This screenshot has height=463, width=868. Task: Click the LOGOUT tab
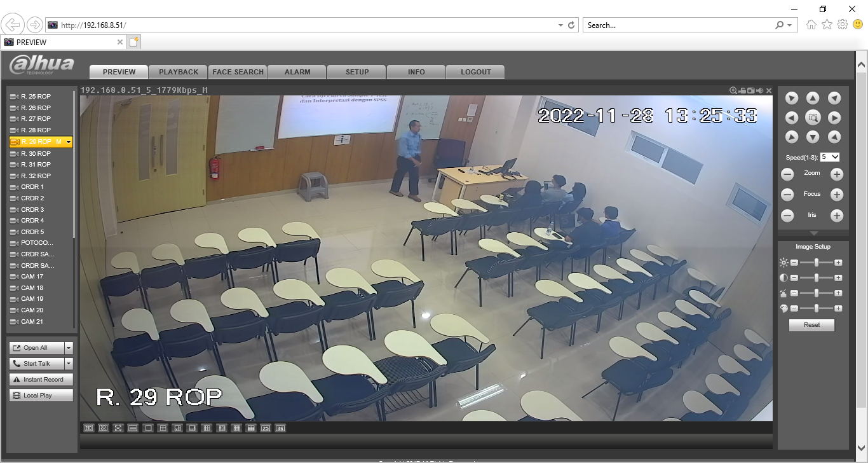tap(476, 72)
